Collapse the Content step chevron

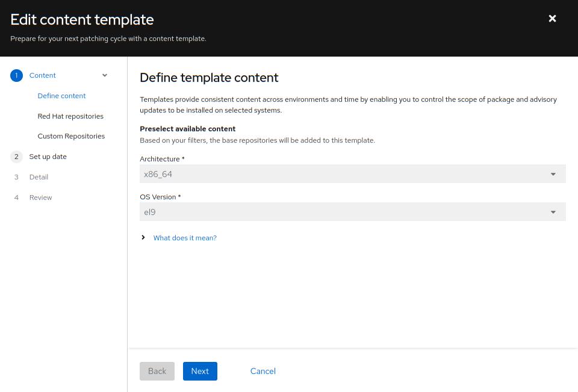(x=105, y=75)
